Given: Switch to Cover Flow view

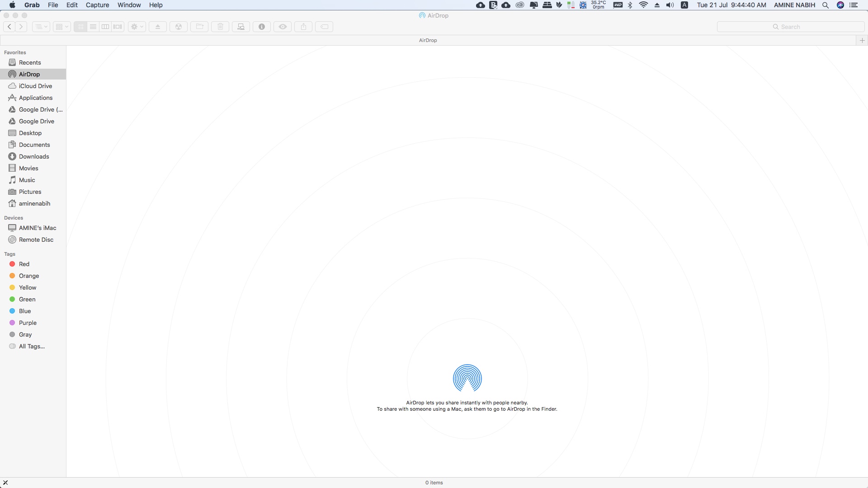Looking at the screenshot, I should point(118,27).
